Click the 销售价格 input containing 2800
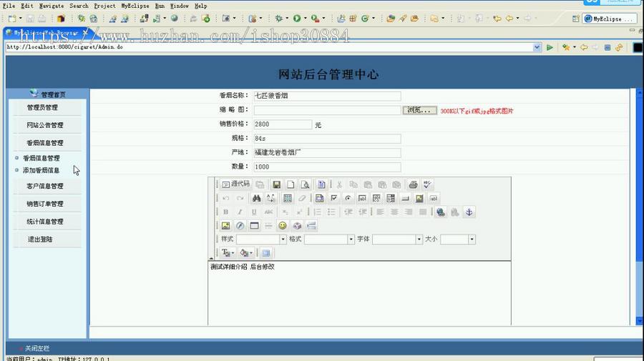 [283, 124]
